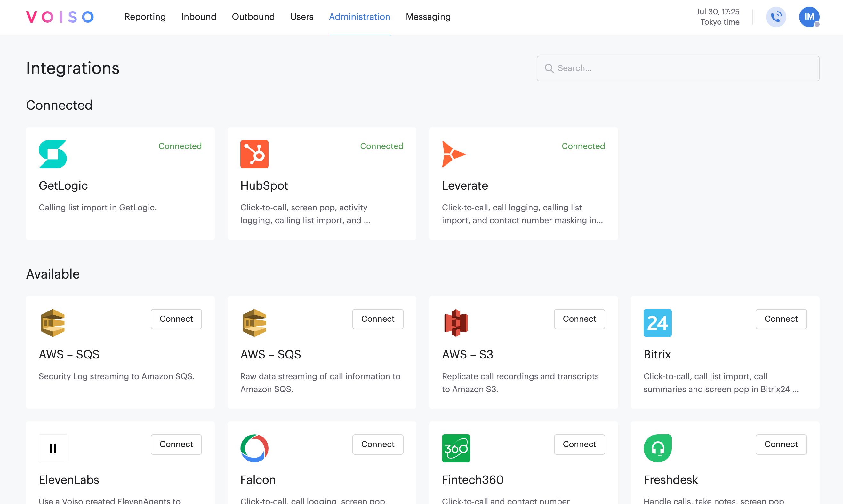Open the softphone call icon

click(x=776, y=17)
